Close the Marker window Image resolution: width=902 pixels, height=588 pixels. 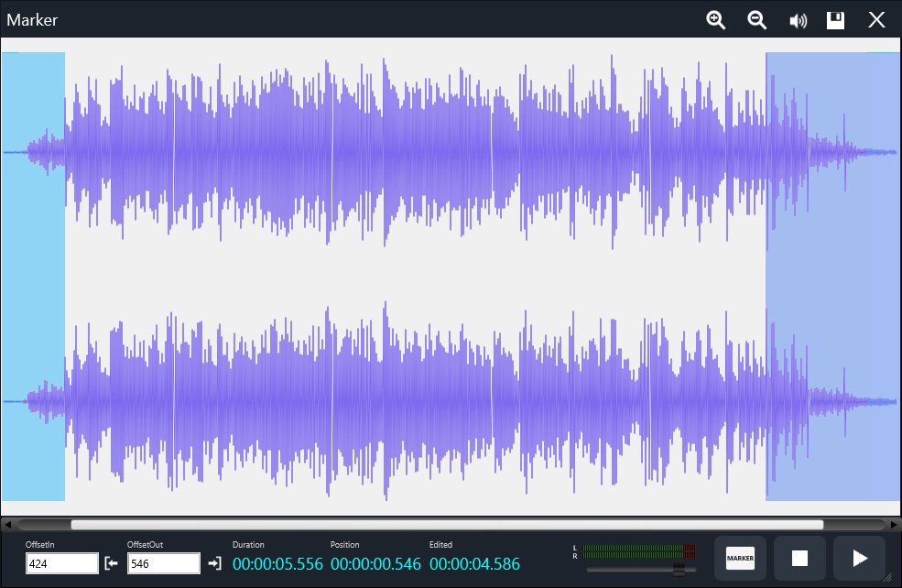click(876, 20)
